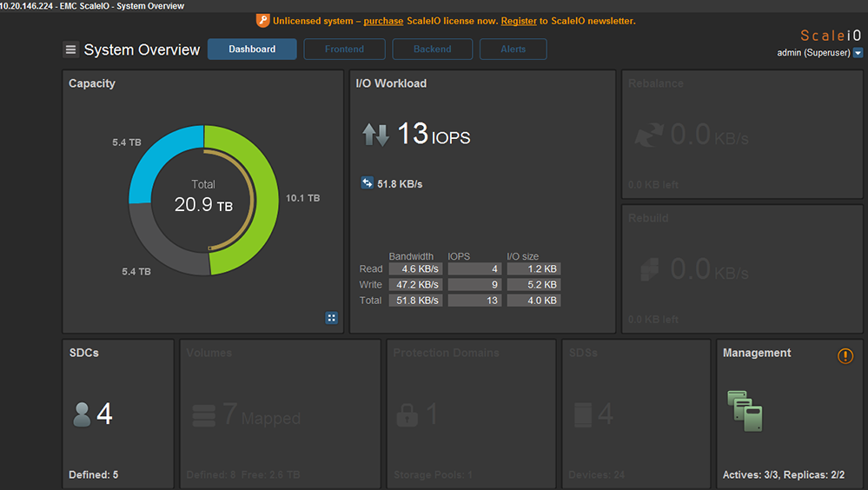
Task: Follow the purchase license link
Action: pos(383,21)
